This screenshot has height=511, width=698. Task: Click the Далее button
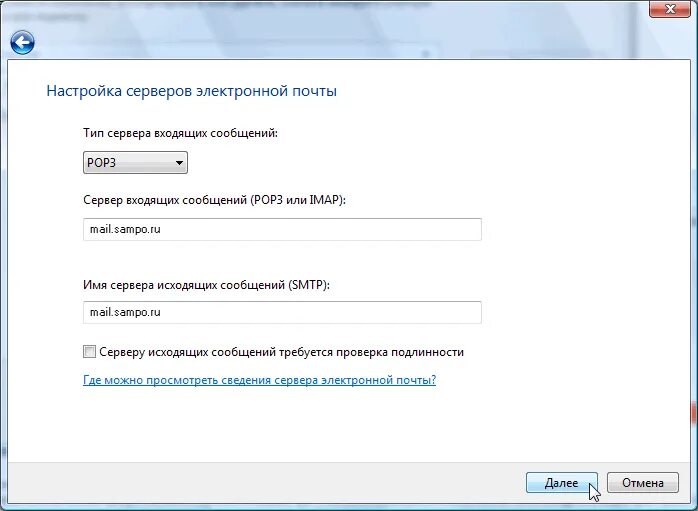coord(561,483)
